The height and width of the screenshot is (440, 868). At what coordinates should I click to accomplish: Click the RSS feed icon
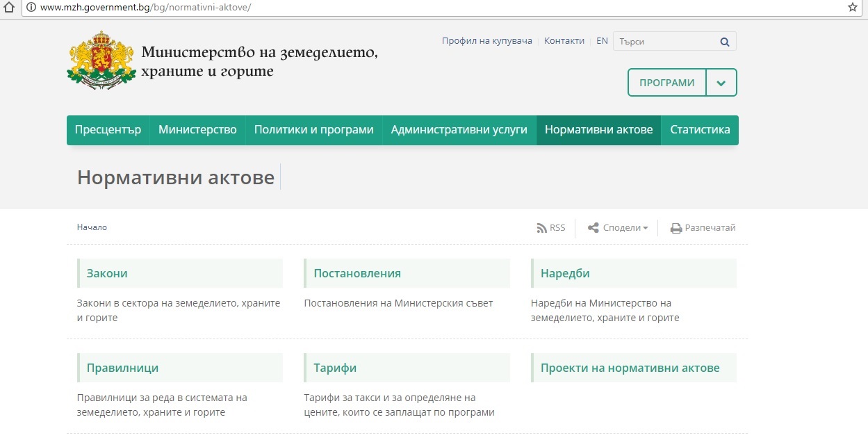click(x=542, y=228)
